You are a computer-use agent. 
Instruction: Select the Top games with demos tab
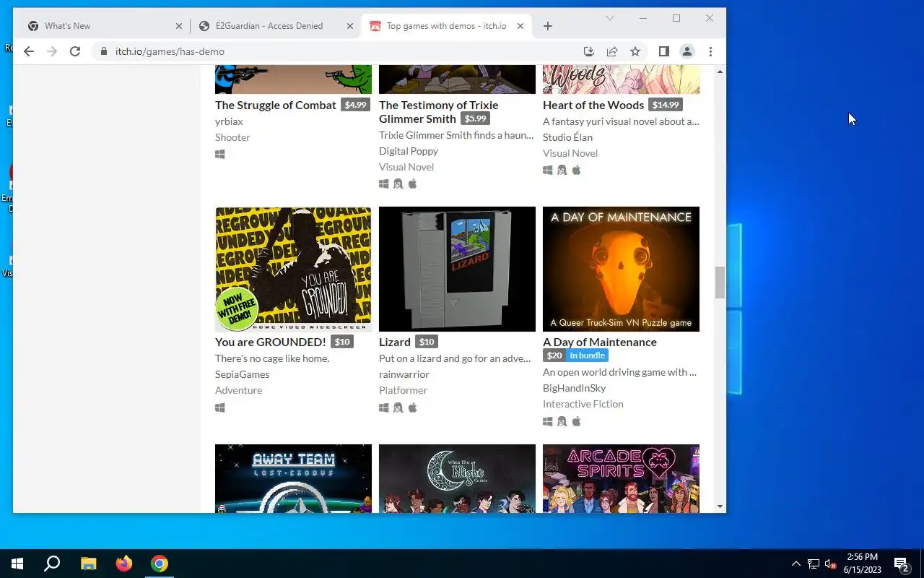pos(448,26)
